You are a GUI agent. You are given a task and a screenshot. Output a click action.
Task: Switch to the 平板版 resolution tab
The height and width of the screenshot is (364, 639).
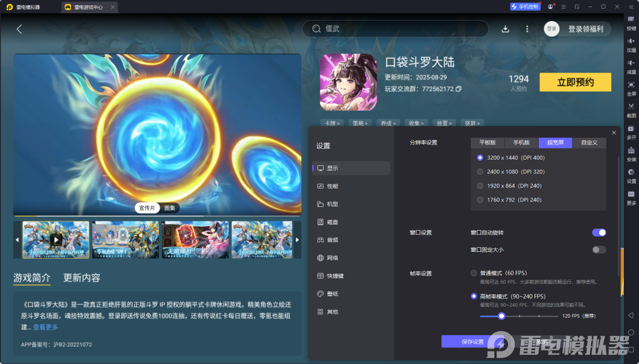click(x=488, y=142)
